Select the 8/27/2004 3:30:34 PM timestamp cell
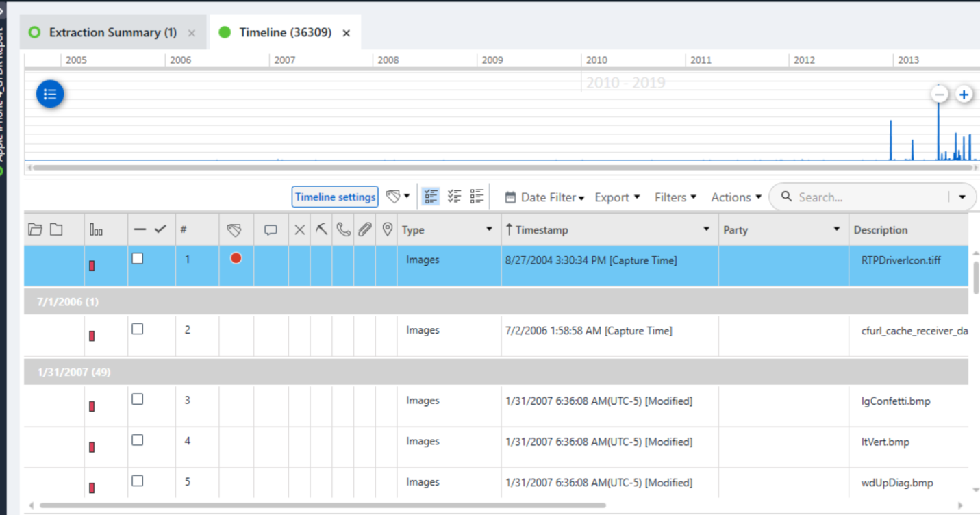Image resolution: width=980 pixels, height=515 pixels. pyautogui.click(x=610, y=266)
